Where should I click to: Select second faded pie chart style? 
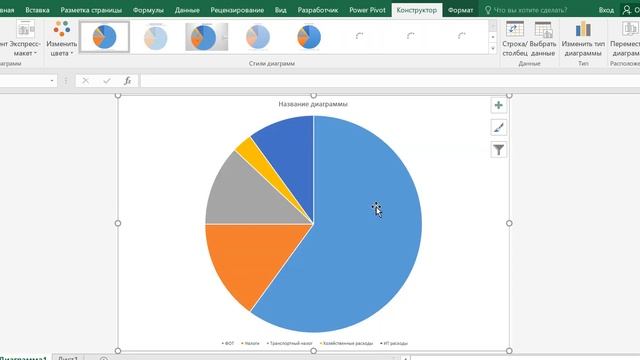tap(156, 37)
